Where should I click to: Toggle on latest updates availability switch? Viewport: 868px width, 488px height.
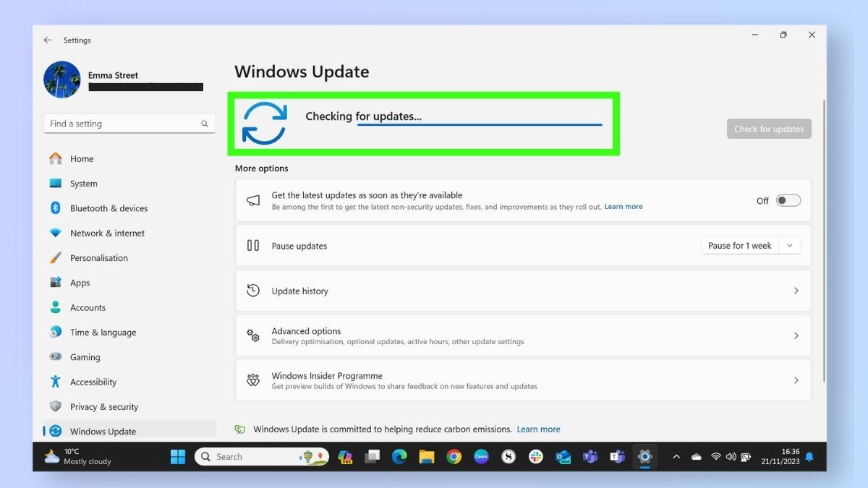click(x=788, y=200)
